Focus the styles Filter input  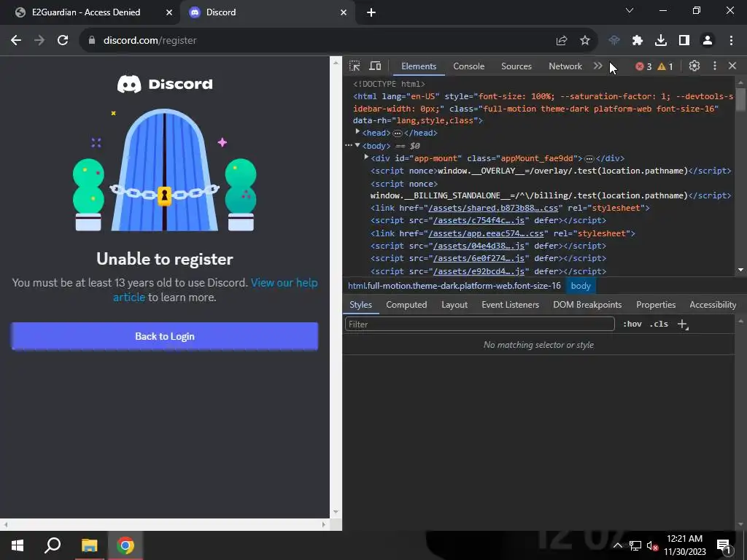click(x=480, y=324)
